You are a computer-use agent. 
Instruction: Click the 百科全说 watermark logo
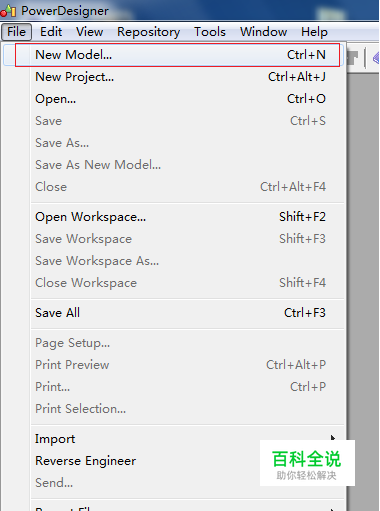(307, 463)
